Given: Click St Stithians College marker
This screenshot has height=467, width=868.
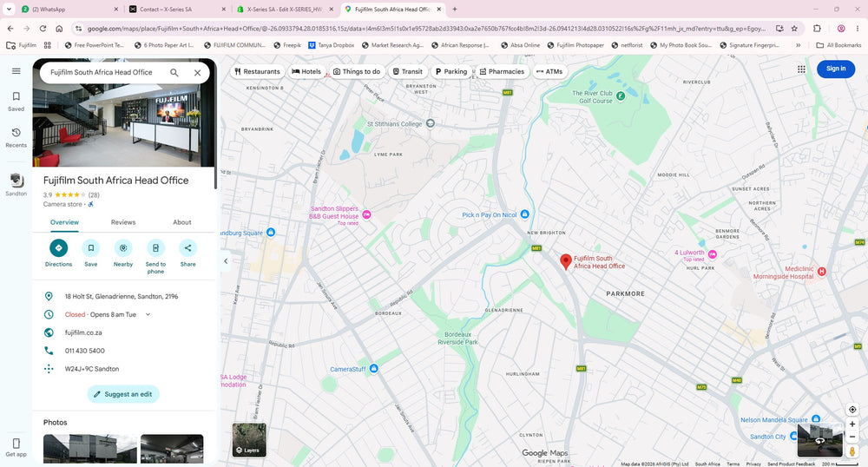Looking at the screenshot, I should point(431,123).
